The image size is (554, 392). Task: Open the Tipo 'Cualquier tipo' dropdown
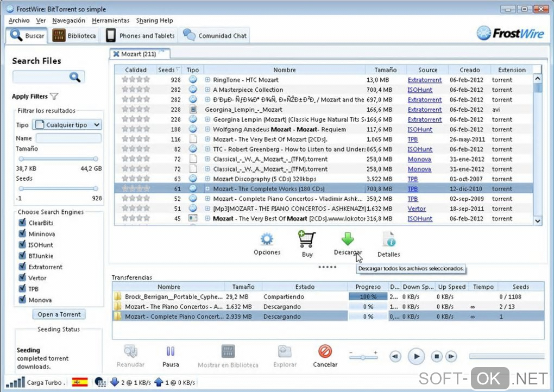click(67, 125)
